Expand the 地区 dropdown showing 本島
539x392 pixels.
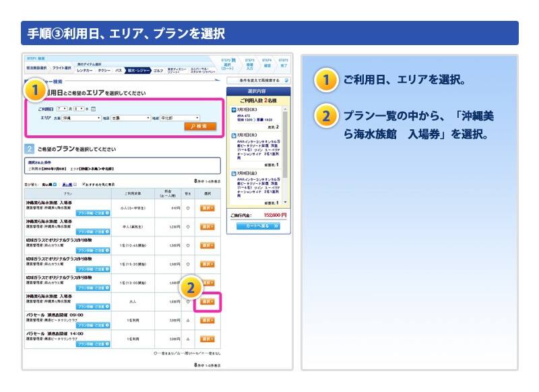[x=130, y=117]
